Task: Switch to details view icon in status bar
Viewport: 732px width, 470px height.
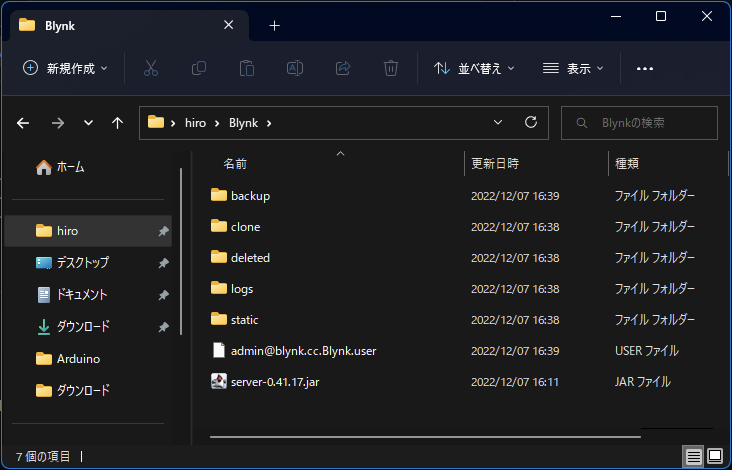Action: [693, 456]
